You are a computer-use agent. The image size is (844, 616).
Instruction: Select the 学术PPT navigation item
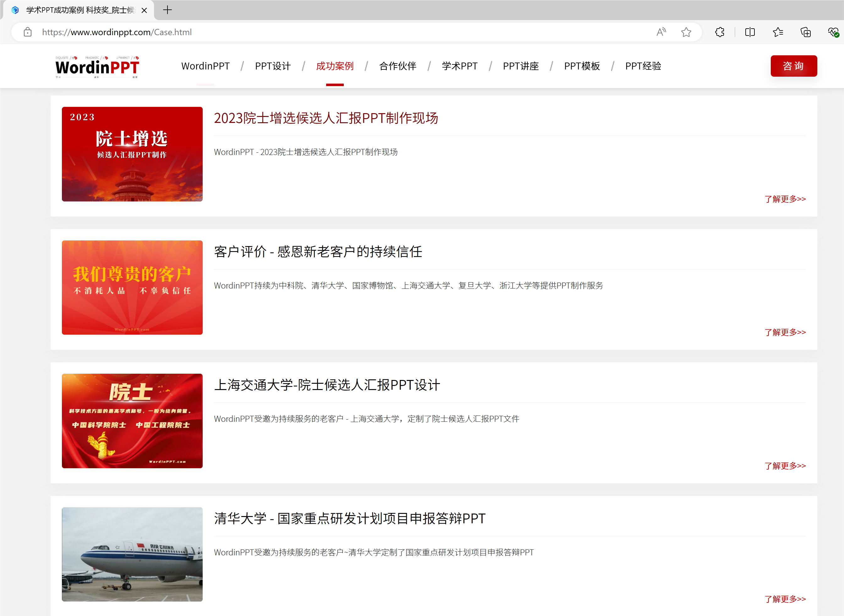tap(459, 66)
